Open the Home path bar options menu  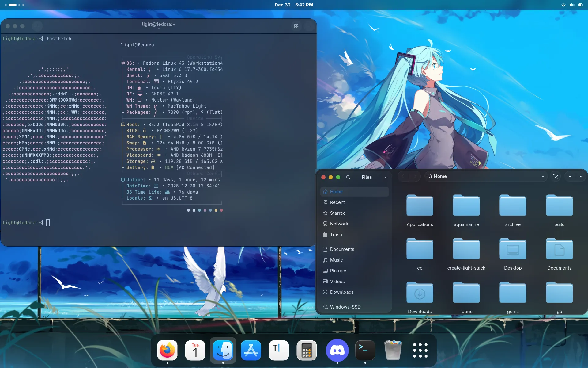pos(542,176)
